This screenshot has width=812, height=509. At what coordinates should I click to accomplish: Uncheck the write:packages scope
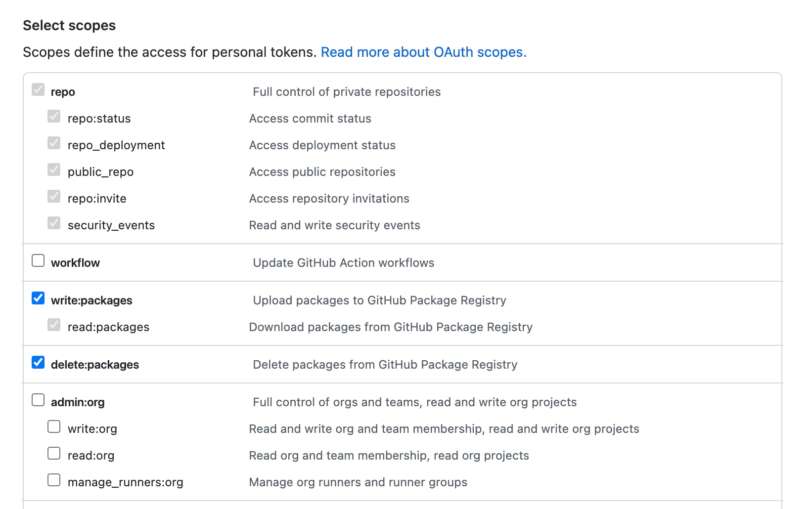coord(38,298)
